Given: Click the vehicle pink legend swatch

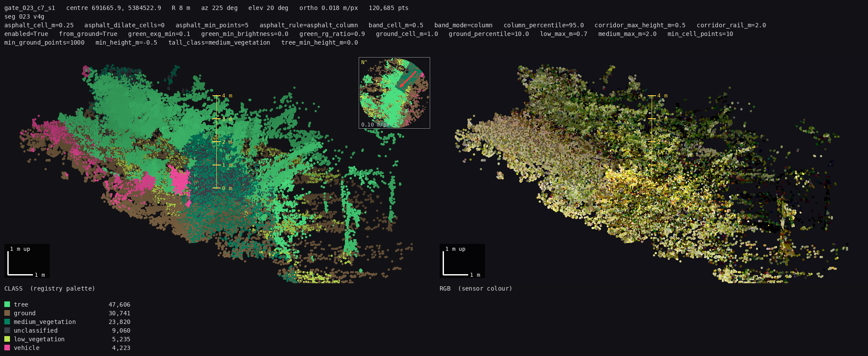Looking at the screenshot, I should point(7,348).
